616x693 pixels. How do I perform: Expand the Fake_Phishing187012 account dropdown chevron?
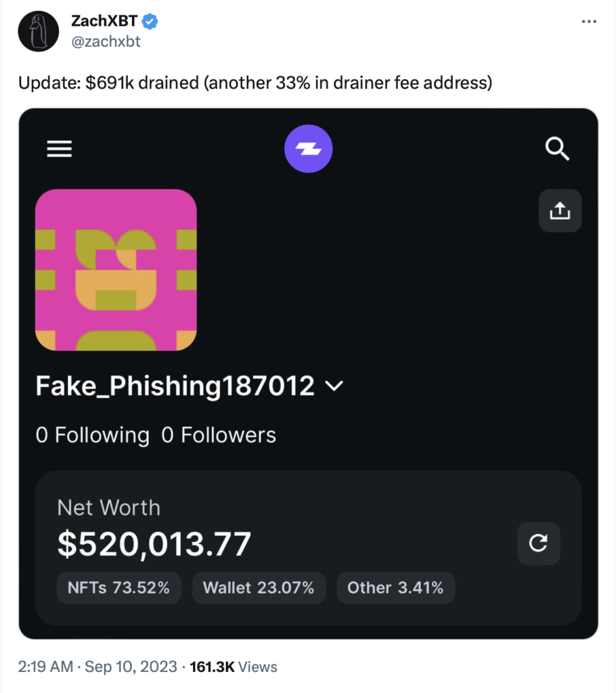pyautogui.click(x=334, y=386)
